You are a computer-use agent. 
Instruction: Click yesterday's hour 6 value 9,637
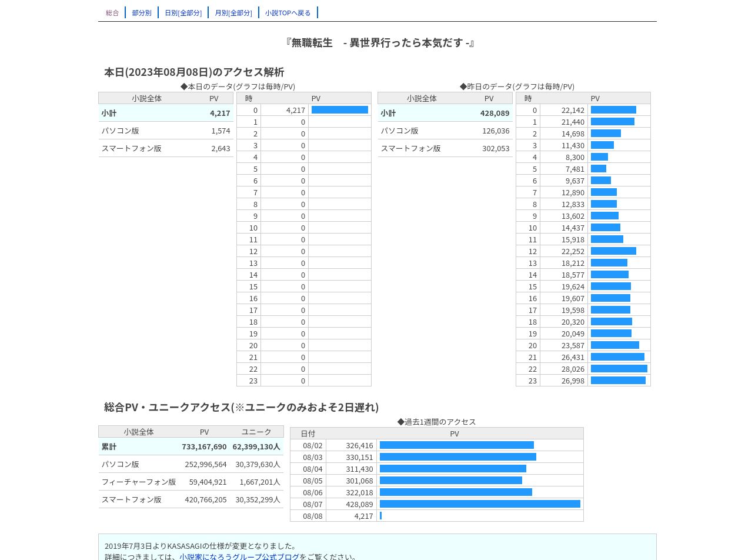point(575,181)
